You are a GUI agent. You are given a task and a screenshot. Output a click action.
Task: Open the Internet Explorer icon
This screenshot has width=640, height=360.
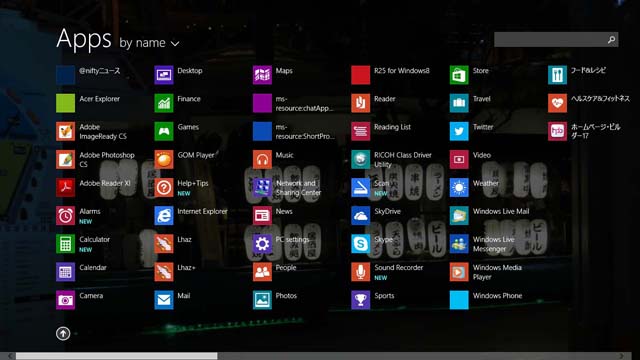pyautogui.click(x=164, y=216)
